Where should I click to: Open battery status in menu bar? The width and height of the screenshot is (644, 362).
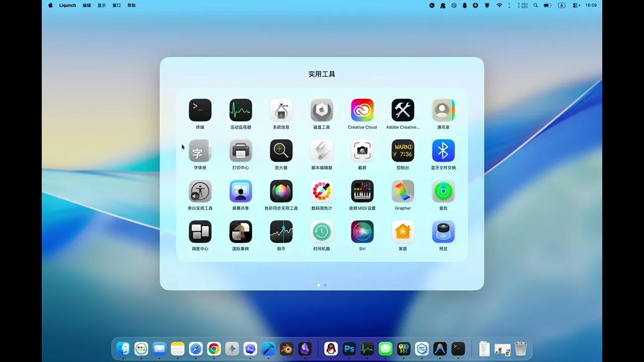click(x=548, y=5)
